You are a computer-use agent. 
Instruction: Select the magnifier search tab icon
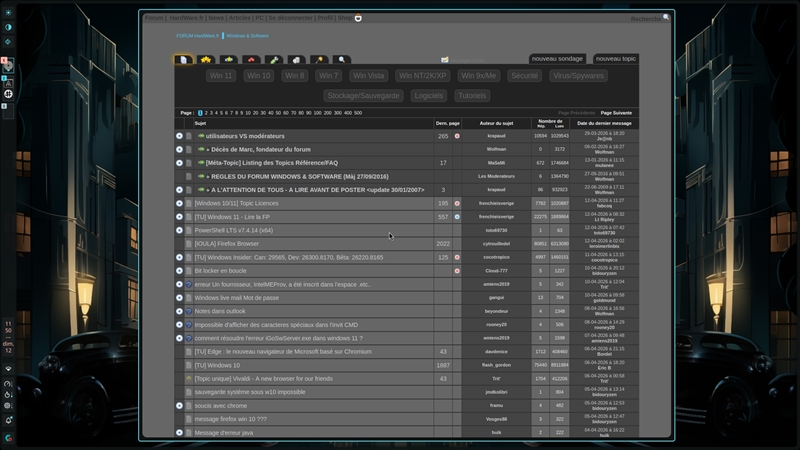(342, 60)
